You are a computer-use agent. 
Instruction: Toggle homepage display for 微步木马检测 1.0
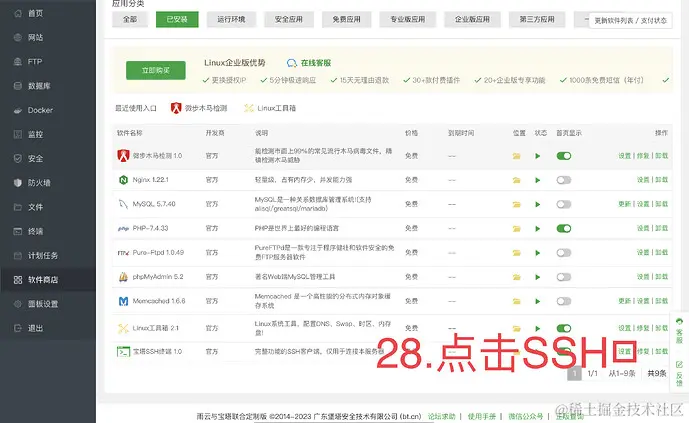pos(564,155)
